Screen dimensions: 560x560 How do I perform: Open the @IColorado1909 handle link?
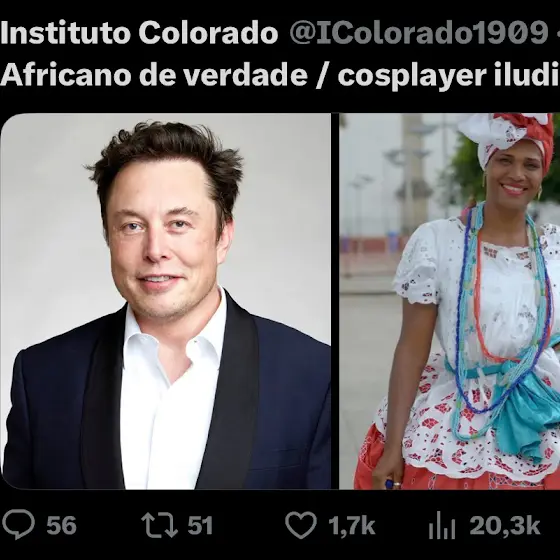pos(419,33)
